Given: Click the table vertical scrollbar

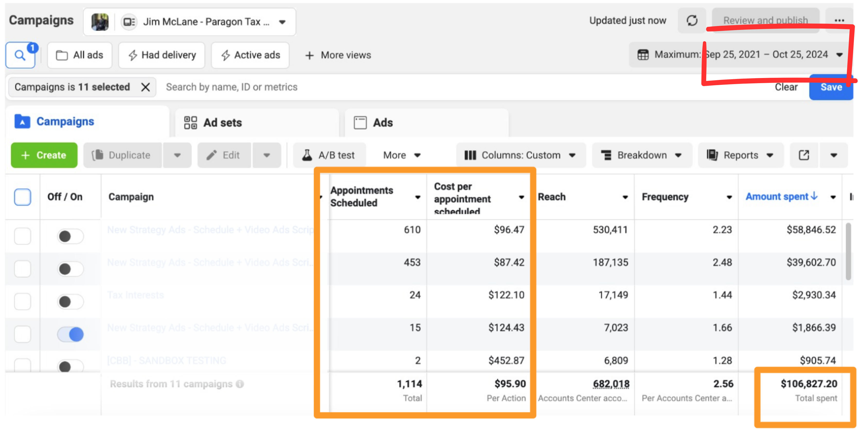Looking at the screenshot, I should (x=849, y=251).
